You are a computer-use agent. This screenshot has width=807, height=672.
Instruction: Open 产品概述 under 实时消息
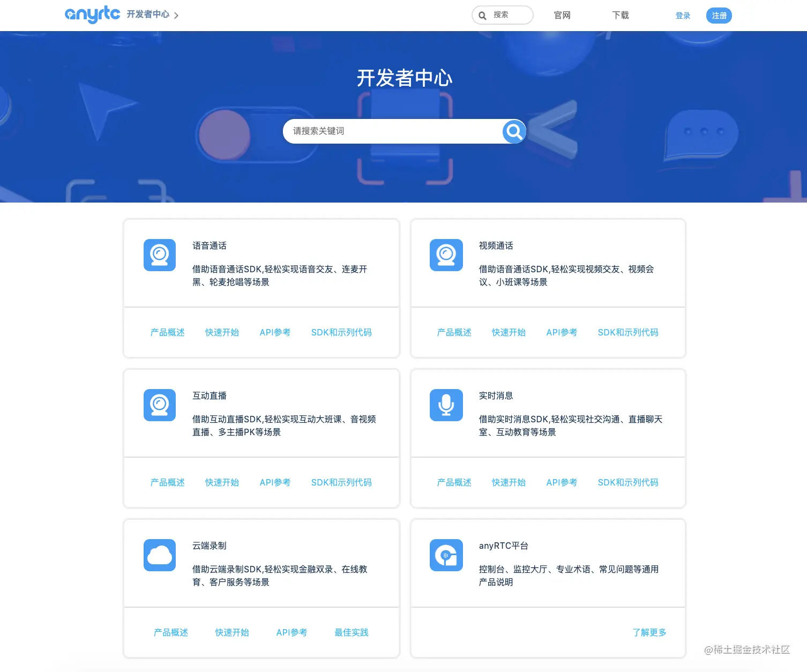click(x=454, y=482)
